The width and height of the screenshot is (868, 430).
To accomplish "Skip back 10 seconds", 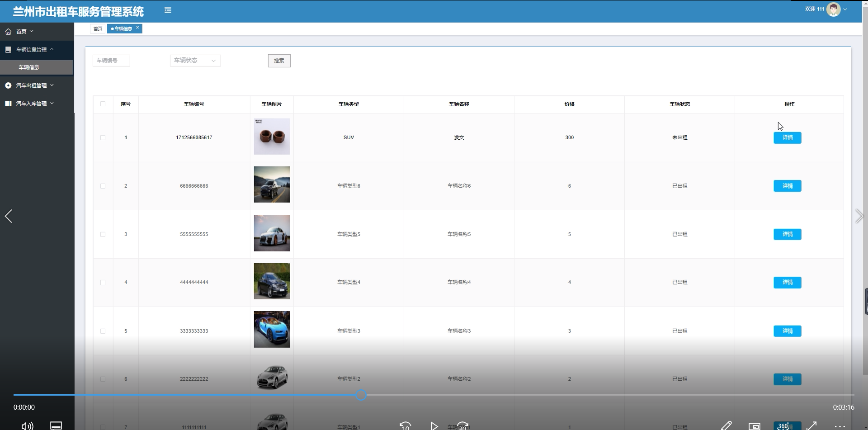I will pos(406,425).
